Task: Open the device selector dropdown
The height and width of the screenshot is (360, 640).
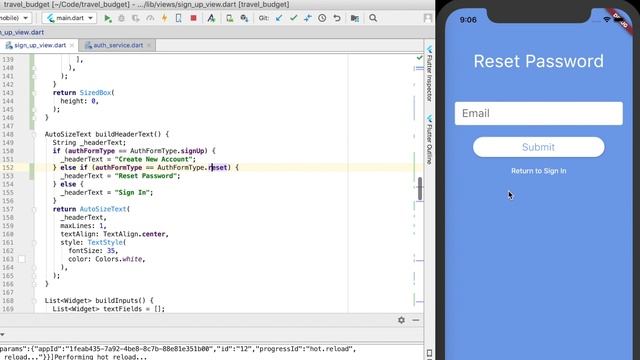Action: point(15,18)
